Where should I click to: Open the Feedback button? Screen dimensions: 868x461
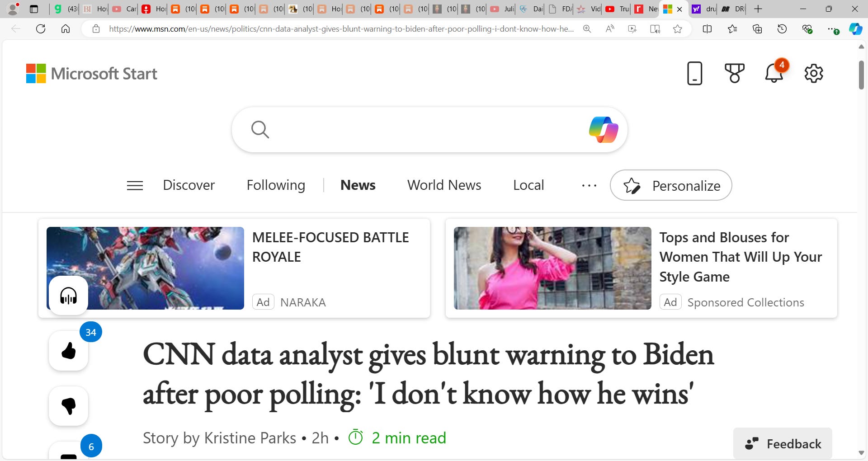[x=783, y=444]
